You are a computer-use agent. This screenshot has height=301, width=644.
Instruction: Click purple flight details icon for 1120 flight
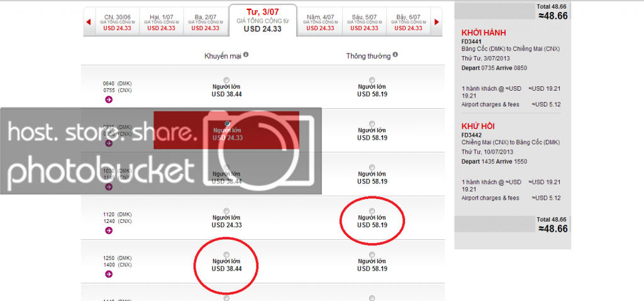tap(109, 230)
